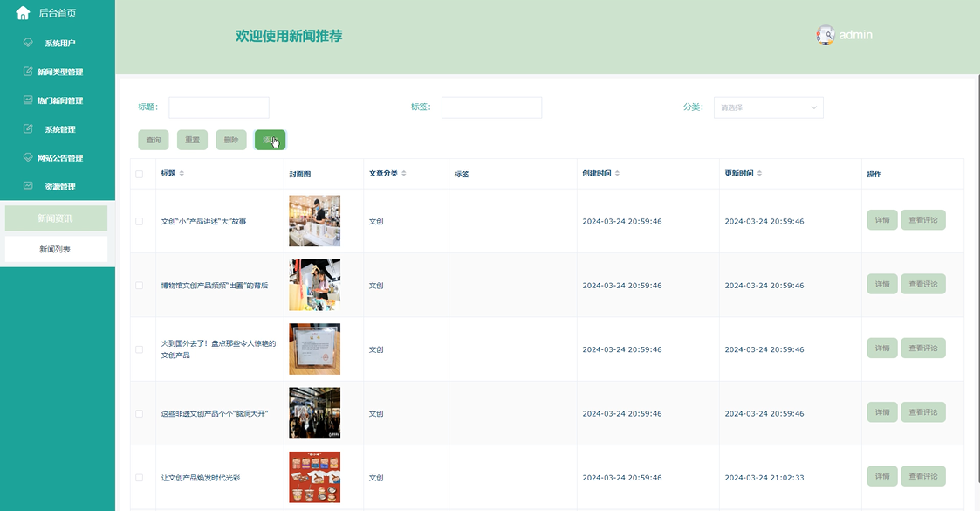Check the row 文创"小"产品讲述"大"故事
The width and height of the screenshot is (980, 511).
pyautogui.click(x=140, y=221)
